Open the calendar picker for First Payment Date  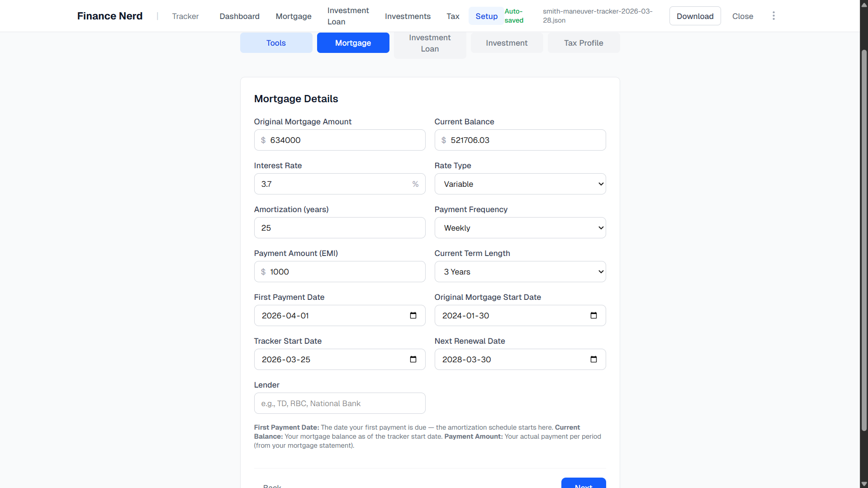click(x=413, y=315)
